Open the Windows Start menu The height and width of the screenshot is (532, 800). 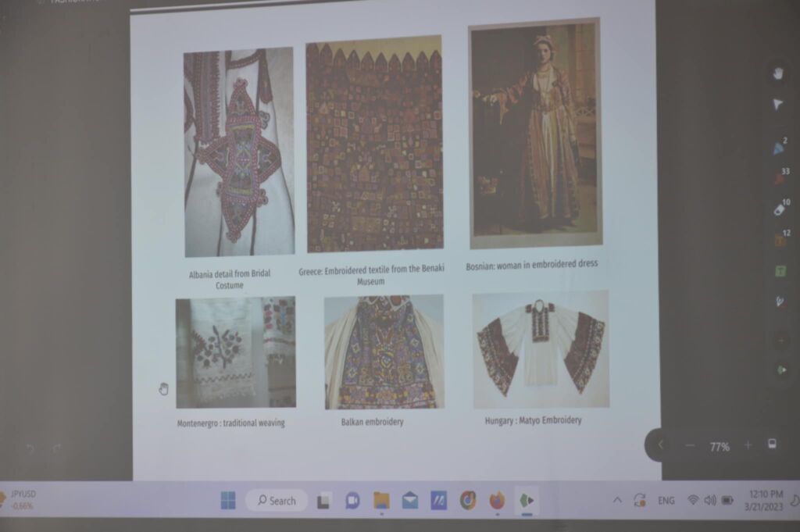228,500
